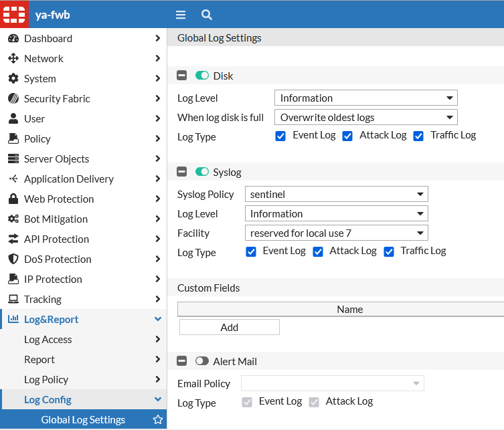Open Facility dropdown for Syslog
This screenshot has width=504, height=430.
336,233
